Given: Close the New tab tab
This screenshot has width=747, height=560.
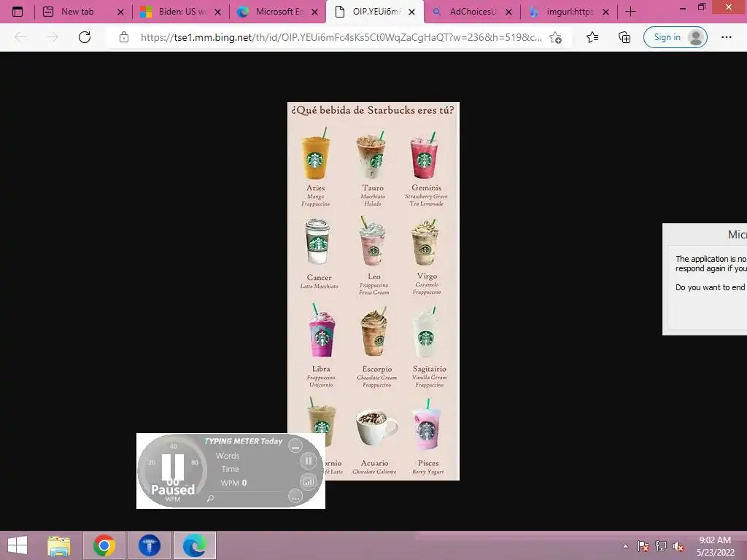Looking at the screenshot, I should pos(120,12).
